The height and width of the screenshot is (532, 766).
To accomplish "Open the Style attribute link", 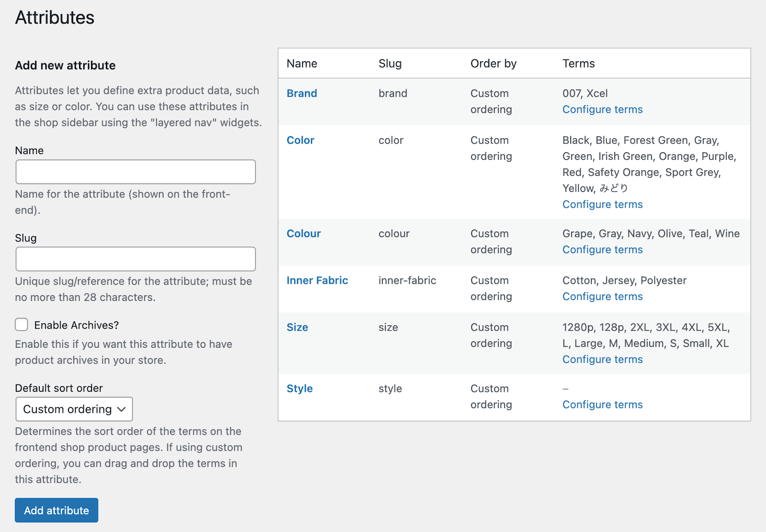I will 300,388.
